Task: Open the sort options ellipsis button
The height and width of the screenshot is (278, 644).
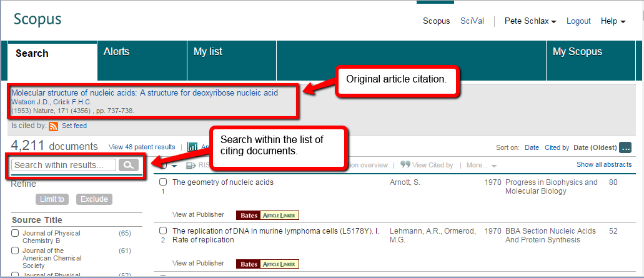Action: tap(625, 147)
